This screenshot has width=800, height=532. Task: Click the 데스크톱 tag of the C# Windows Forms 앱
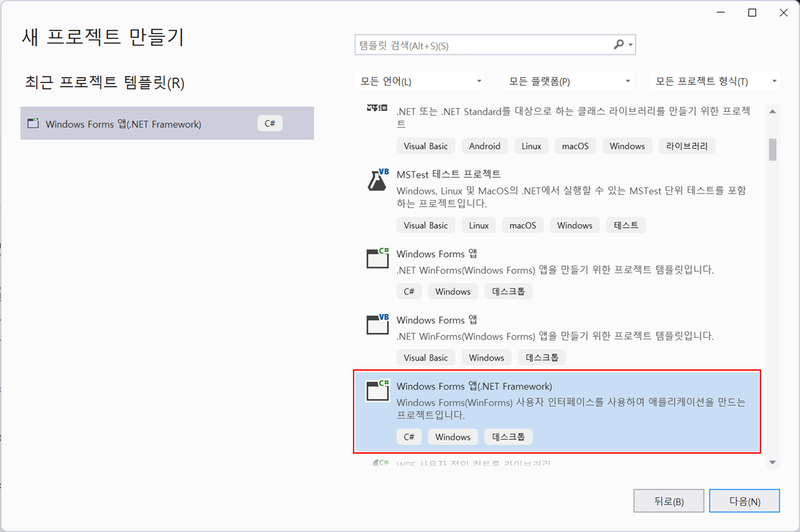(x=508, y=291)
